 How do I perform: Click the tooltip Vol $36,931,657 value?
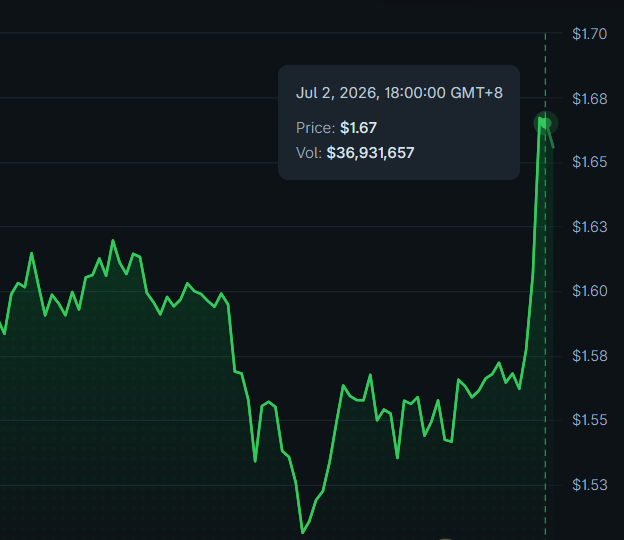[370, 153]
